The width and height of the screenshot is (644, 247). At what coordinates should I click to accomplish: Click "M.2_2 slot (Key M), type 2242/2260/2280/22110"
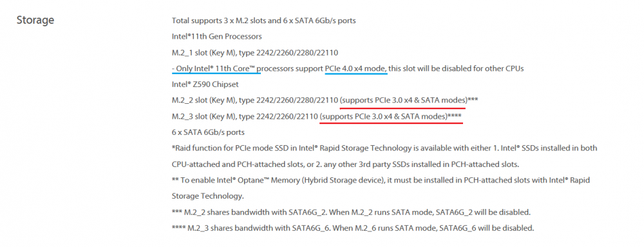(255, 100)
